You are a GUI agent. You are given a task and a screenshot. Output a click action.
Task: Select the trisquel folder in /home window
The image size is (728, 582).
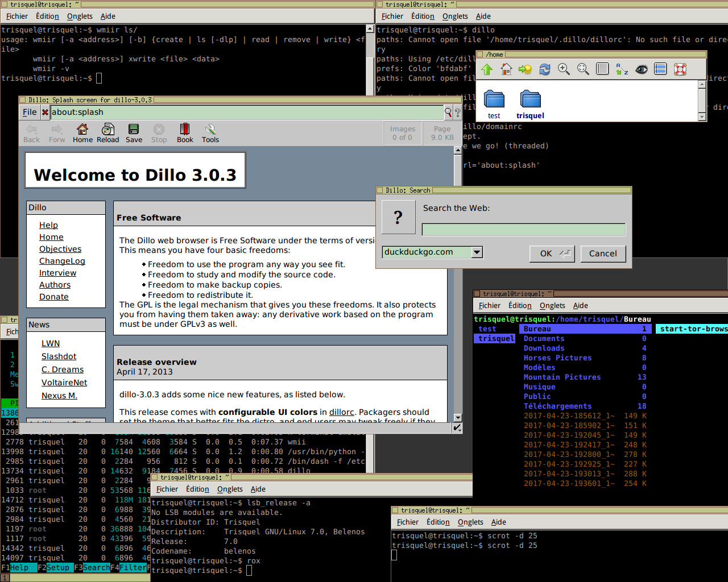(530, 105)
